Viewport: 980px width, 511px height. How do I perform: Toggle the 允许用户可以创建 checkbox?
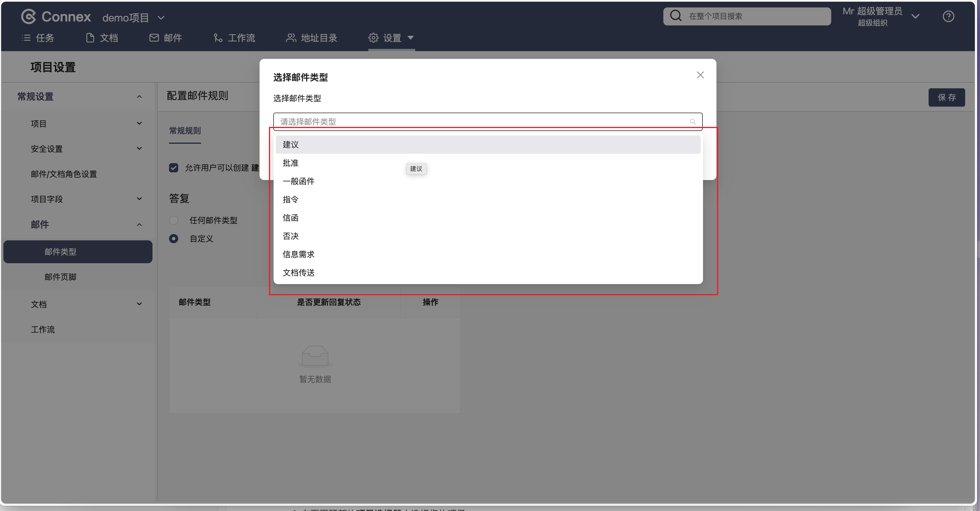pos(174,167)
